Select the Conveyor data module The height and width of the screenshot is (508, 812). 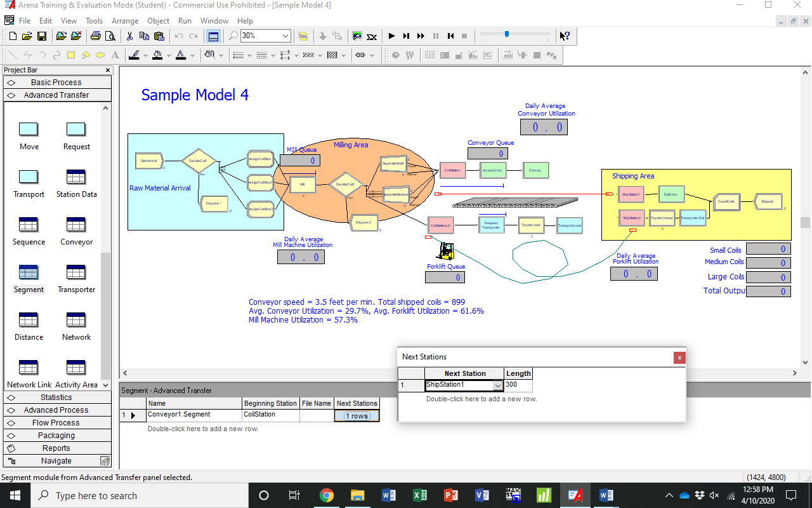(x=76, y=225)
